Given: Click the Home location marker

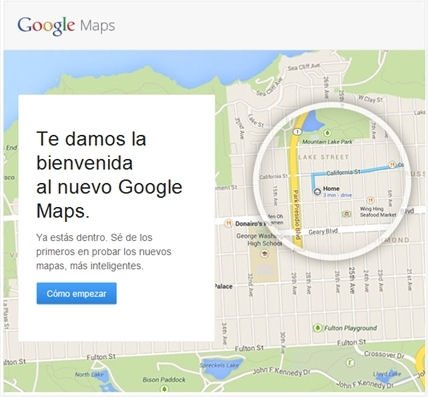Looking at the screenshot, I should point(317,191).
